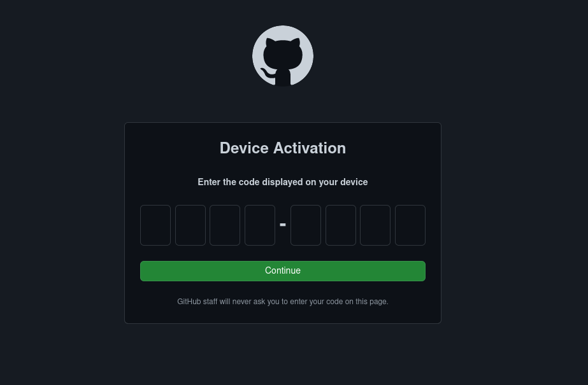Click the word 'GitHub' in the footer note
588x385 pixels.
coord(189,302)
